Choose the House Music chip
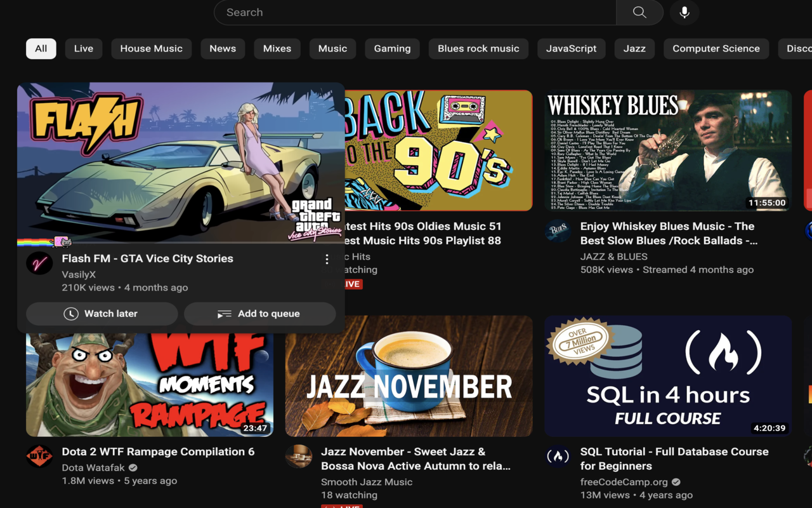The width and height of the screenshot is (812, 508). tap(152, 49)
